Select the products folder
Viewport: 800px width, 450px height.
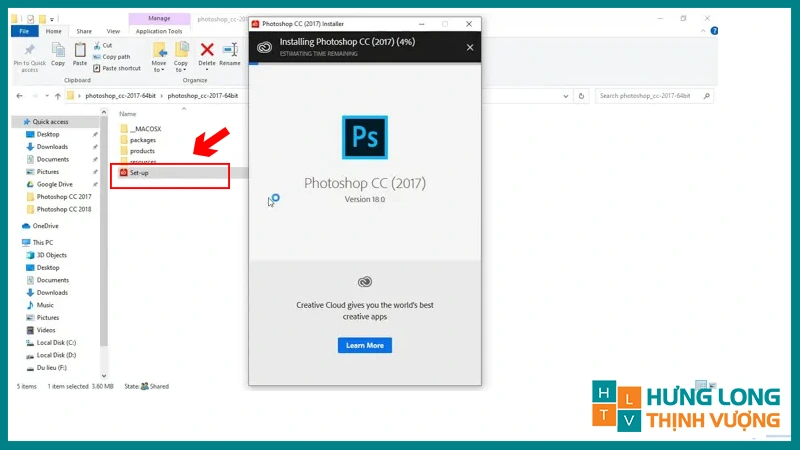click(142, 152)
